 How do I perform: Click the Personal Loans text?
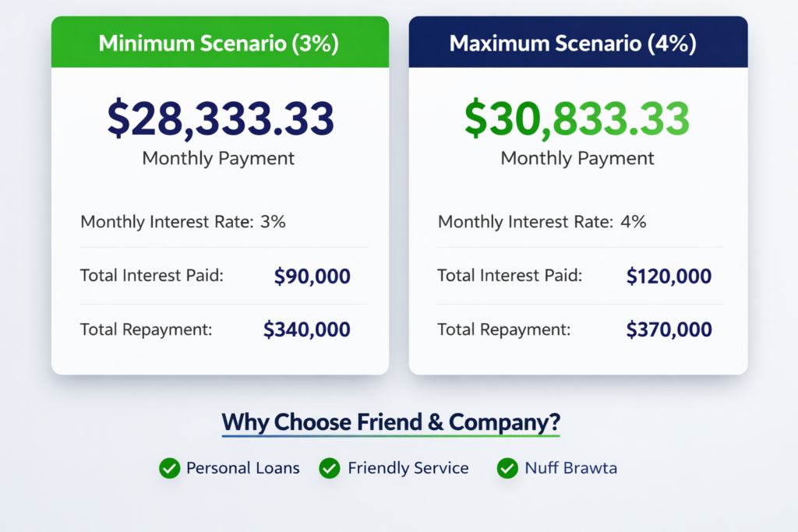(x=242, y=468)
